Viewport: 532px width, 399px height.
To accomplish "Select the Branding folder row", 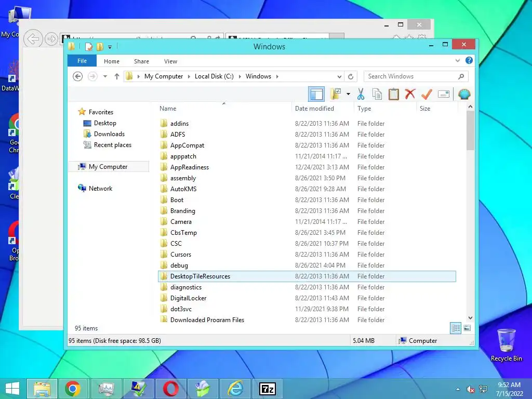I will click(307, 211).
